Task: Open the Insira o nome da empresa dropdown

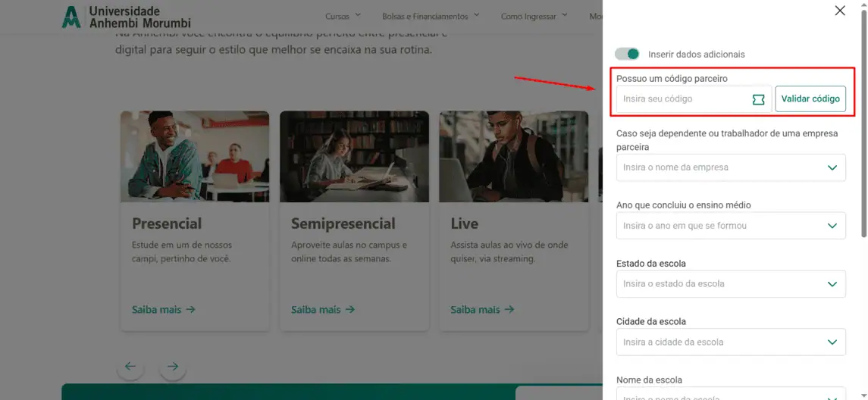Action: point(731,167)
